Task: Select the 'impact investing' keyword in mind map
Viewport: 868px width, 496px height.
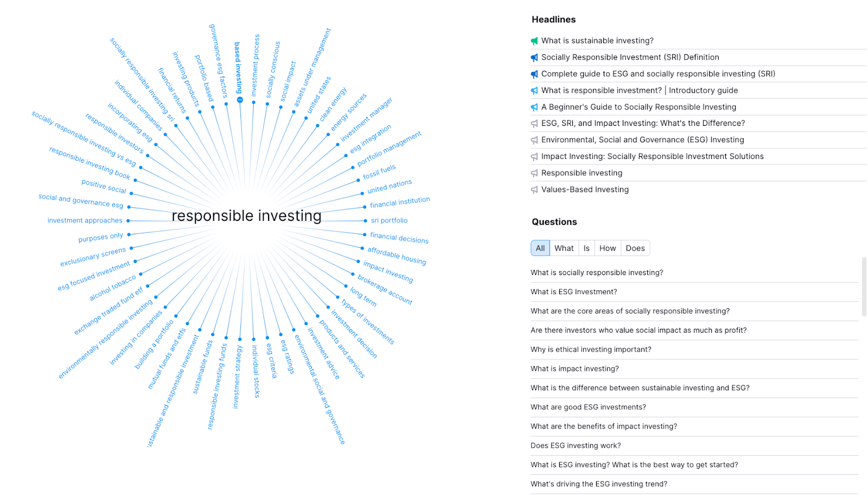Action: point(388,271)
